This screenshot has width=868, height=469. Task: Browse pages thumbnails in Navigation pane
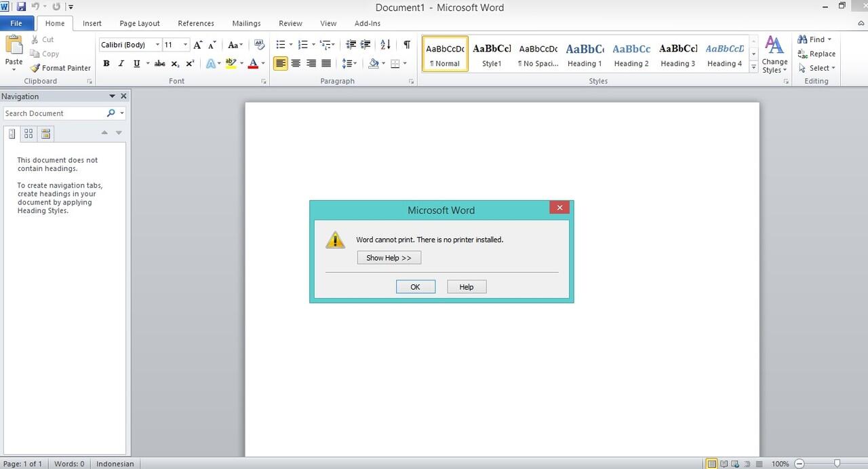(28, 134)
